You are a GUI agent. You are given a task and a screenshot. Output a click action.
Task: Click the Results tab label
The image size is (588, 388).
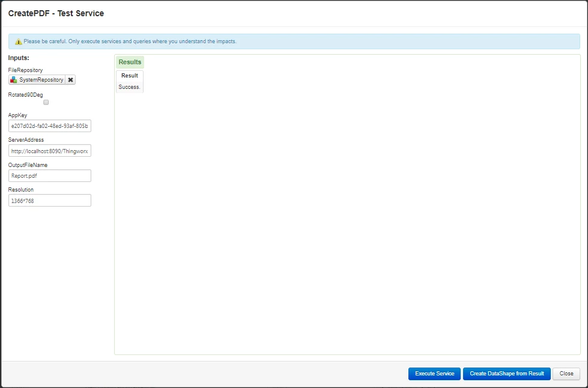coord(130,62)
